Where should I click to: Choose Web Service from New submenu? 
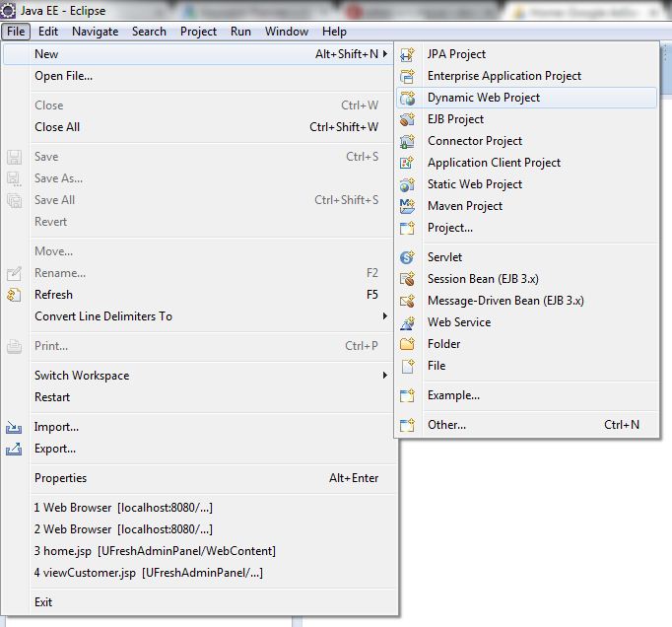click(527, 322)
